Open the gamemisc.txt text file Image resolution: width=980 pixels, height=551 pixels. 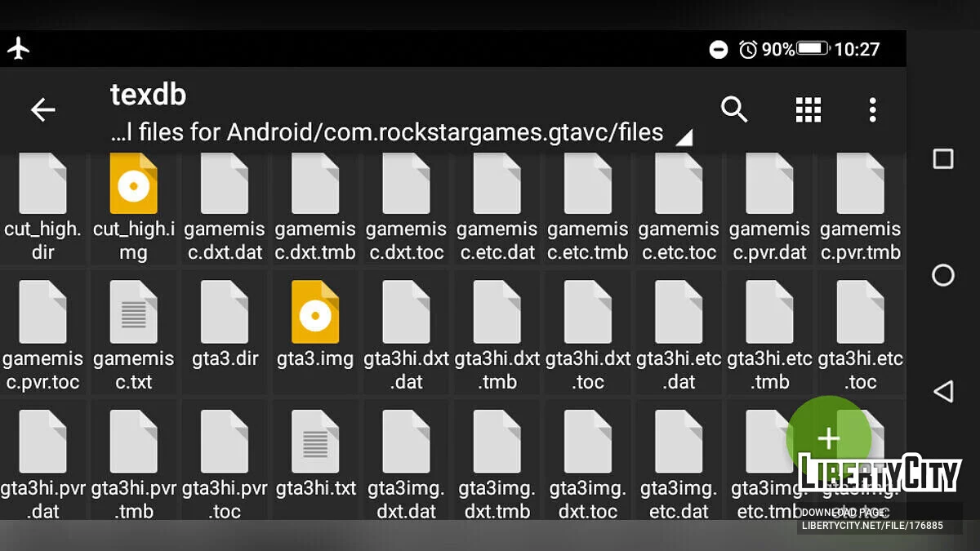pos(133,313)
